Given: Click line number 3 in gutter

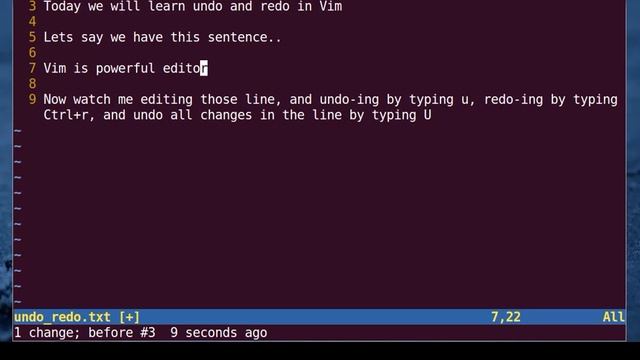Looking at the screenshot, I should tap(32, 6).
